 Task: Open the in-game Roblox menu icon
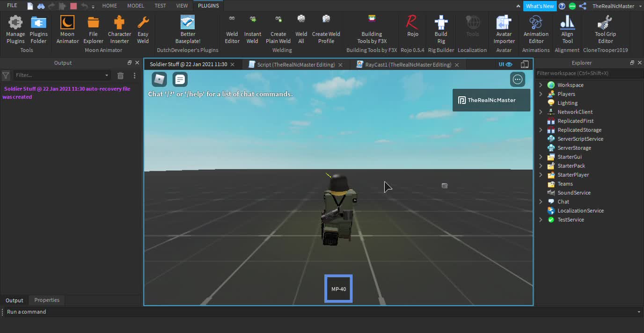point(159,80)
